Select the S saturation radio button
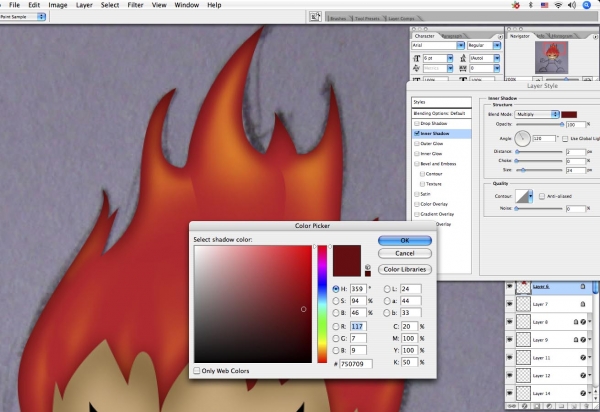600x412 pixels. (x=336, y=301)
